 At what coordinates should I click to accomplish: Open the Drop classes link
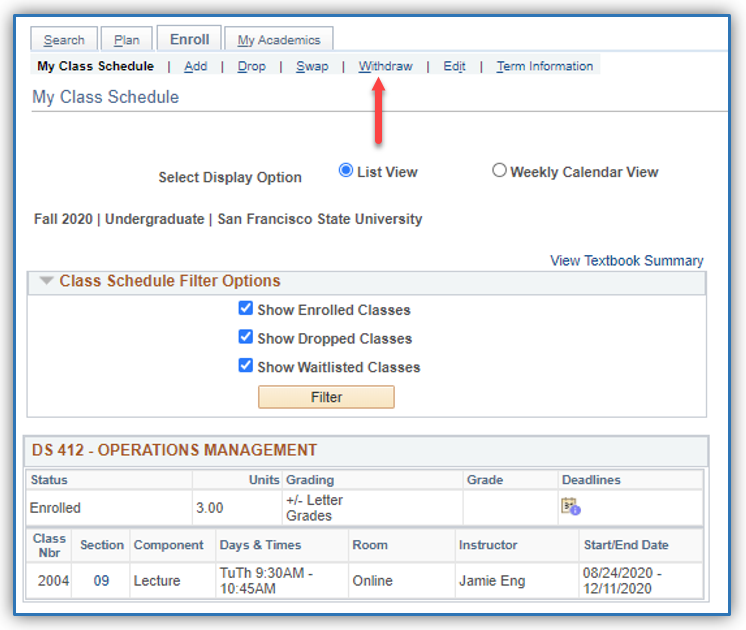point(252,66)
